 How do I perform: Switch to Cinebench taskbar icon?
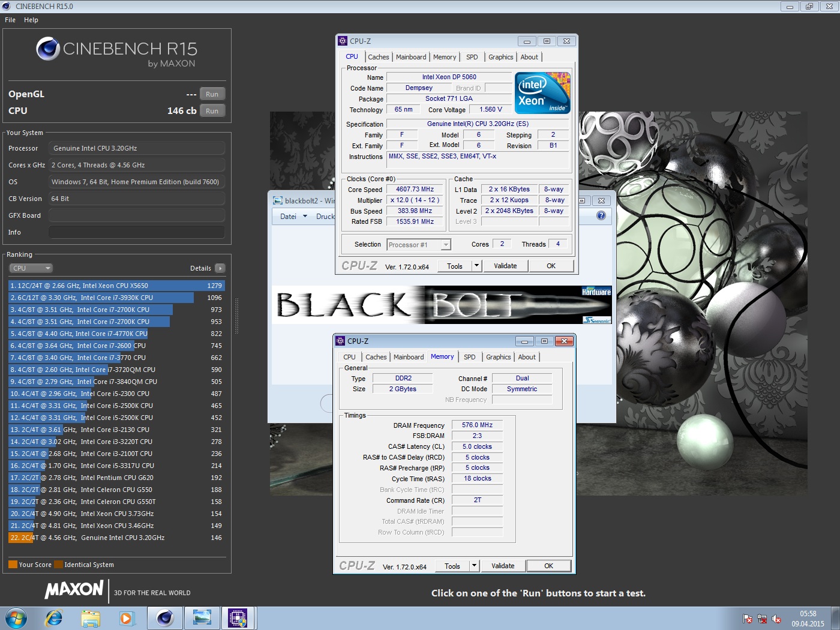pos(164,618)
